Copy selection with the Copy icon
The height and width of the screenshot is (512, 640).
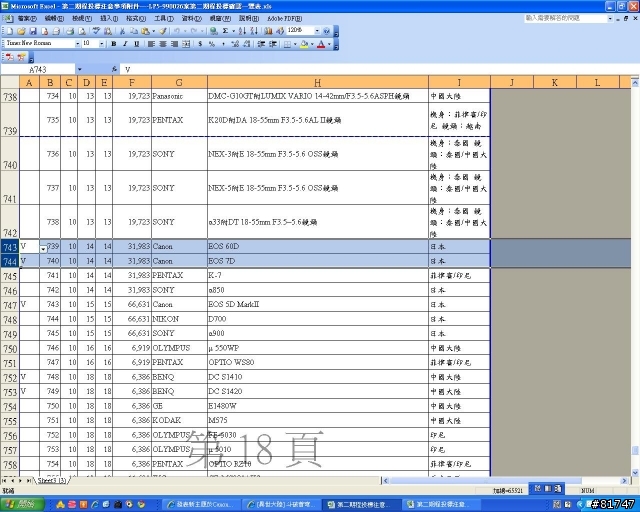134,31
